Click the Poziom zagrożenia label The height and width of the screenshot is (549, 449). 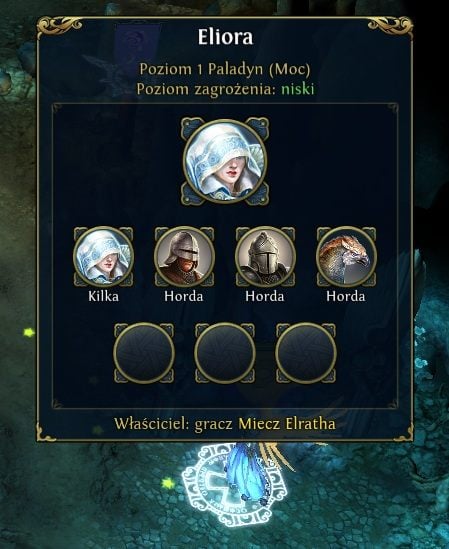click(207, 89)
